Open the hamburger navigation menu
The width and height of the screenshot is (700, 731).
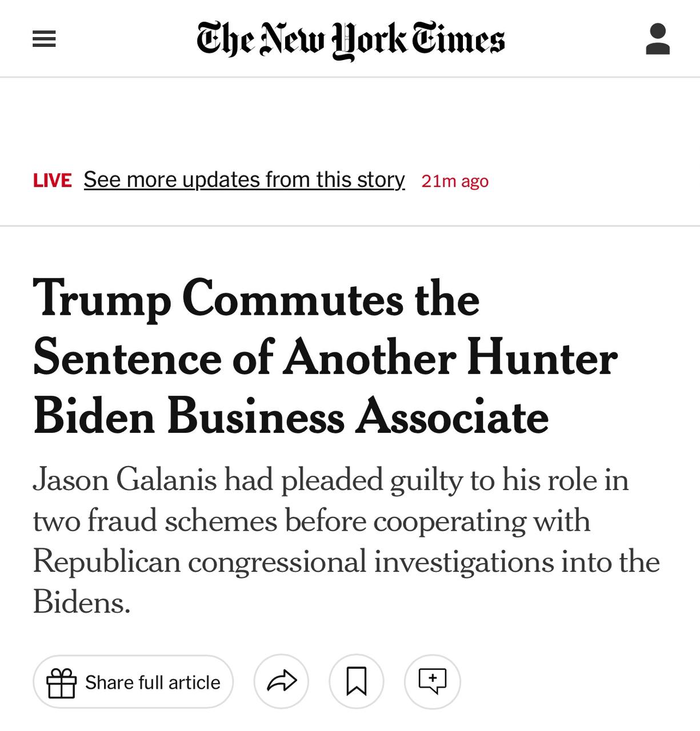click(44, 39)
